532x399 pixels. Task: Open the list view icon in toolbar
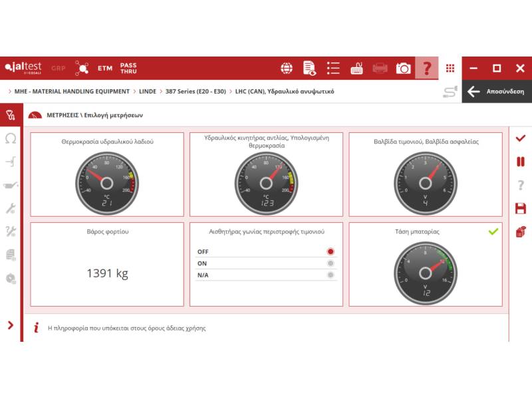(333, 68)
